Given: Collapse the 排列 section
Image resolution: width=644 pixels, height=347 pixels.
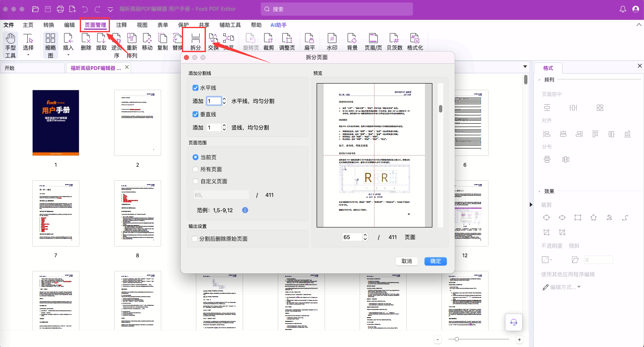Looking at the screenshot, I should click(539, 80).
